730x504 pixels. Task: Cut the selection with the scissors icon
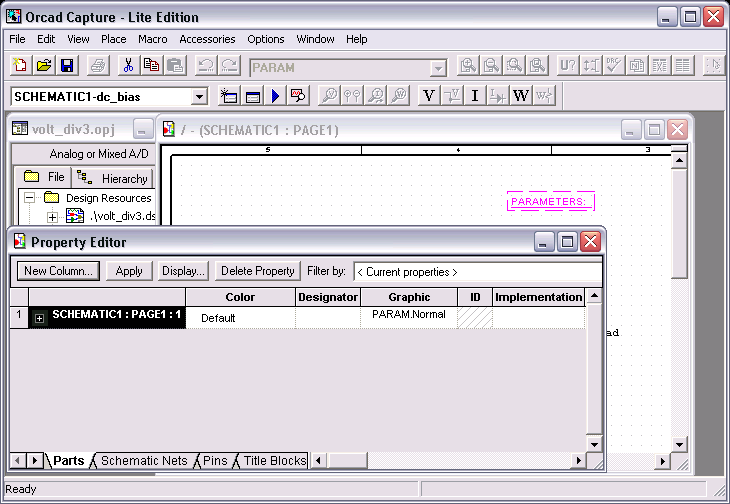click(128, 66)
